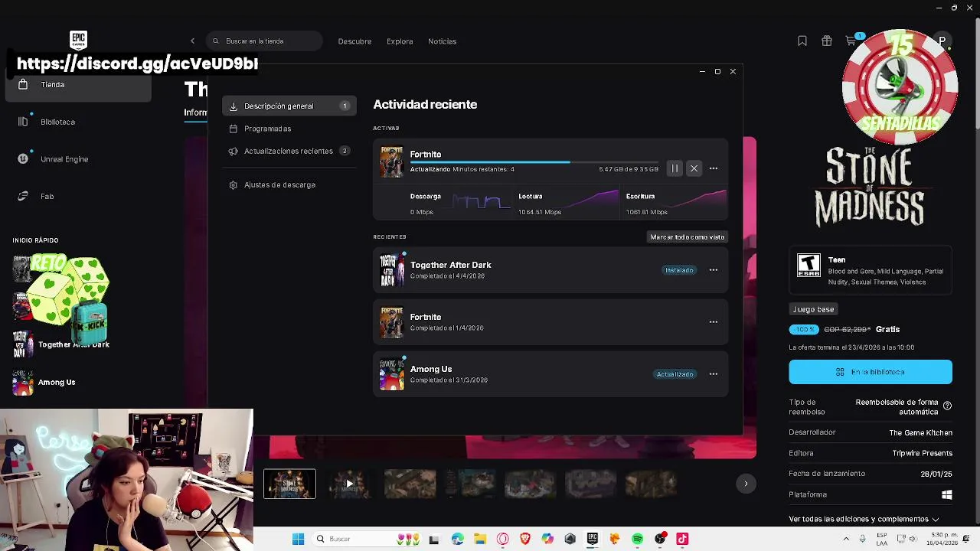980x551 pixels.
Task: Click ESP LAA language indicator
Action: (883, 539)
